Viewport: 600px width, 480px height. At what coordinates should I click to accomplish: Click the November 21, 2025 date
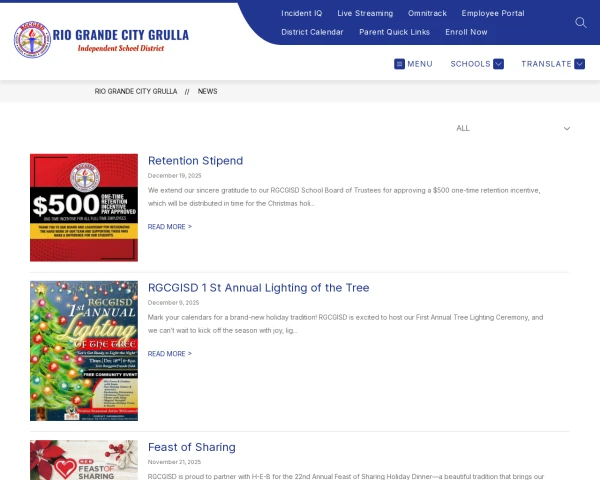tap(174, 462)
